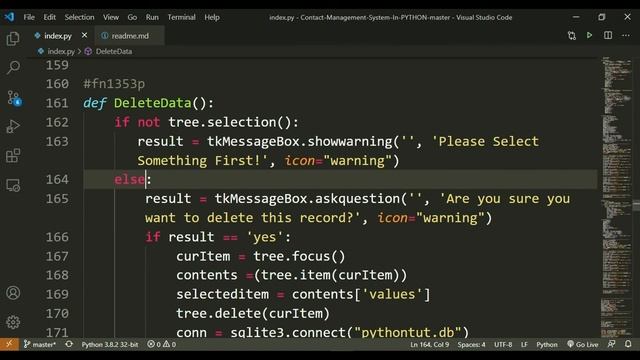Image resolution: width=640 pixels, height=360 pixels.
Task: Open the Source Control view
Action: pyautogui.click(x=14, y=98)
